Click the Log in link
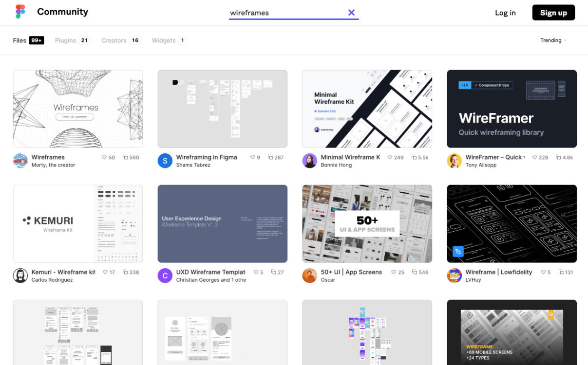This screenshot has height=365, width=588. (505, 13)
